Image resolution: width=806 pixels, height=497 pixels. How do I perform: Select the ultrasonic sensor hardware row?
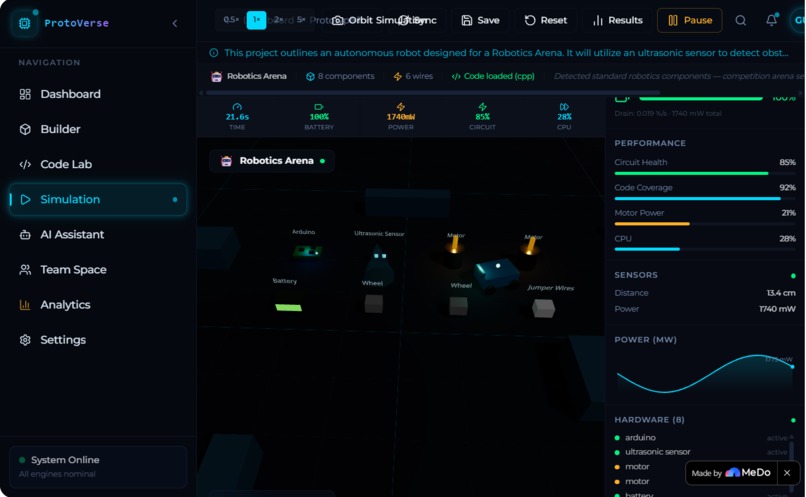(701, 452)
